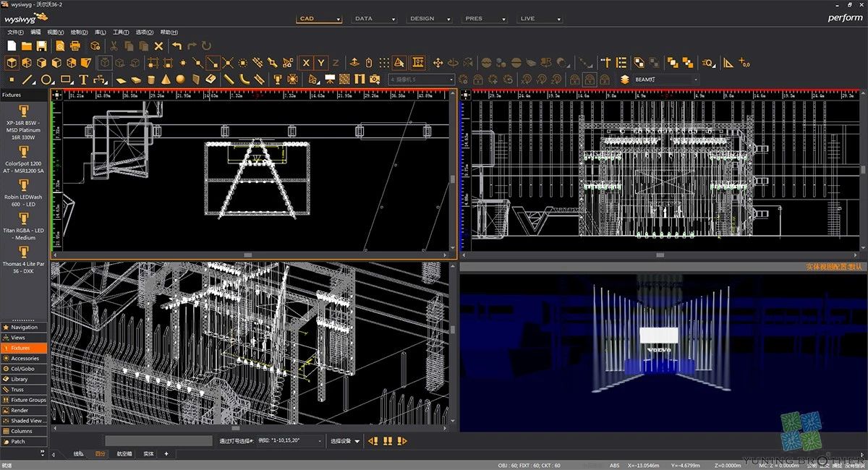
Task: Click the Delete X icon in toolbar
Action: click(x=158, y=46)
